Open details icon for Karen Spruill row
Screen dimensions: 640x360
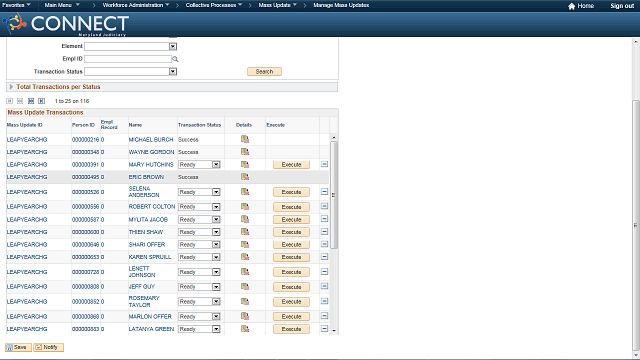(245, 257)
